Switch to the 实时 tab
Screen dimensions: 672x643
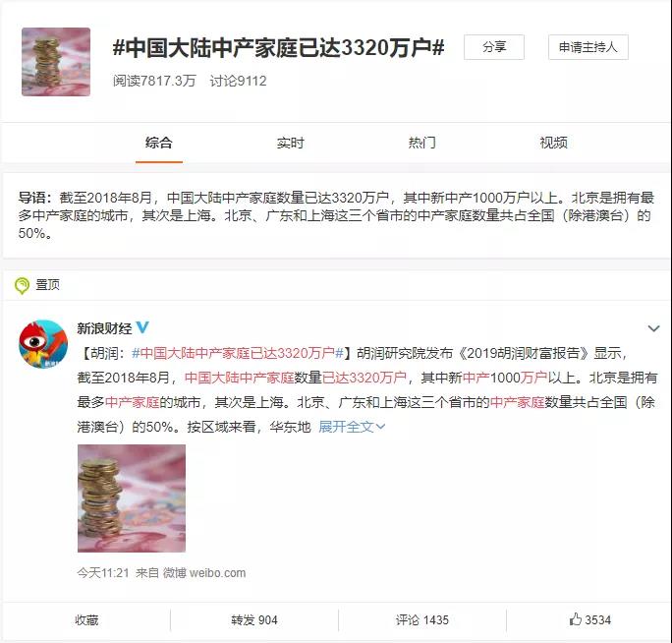290,143
